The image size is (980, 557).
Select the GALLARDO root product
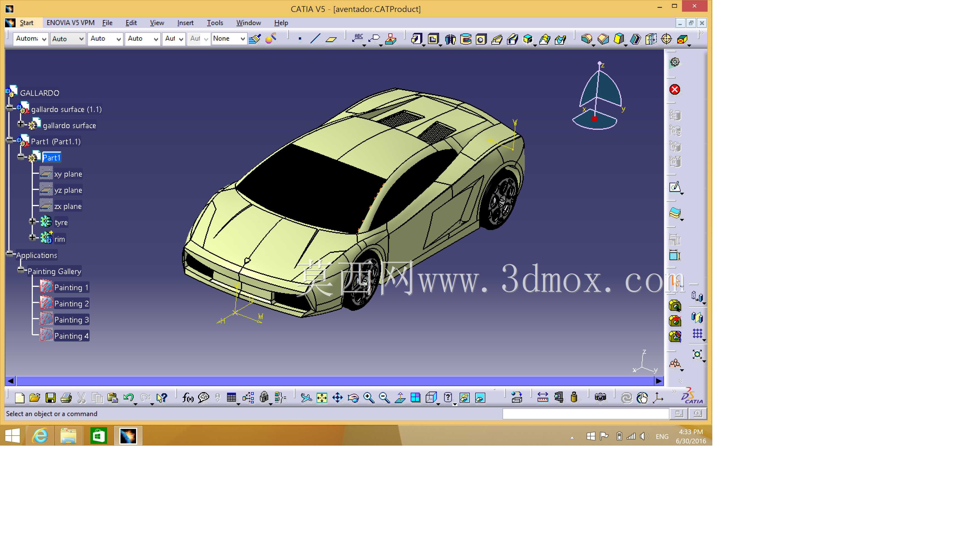click(x=40, y=93)
